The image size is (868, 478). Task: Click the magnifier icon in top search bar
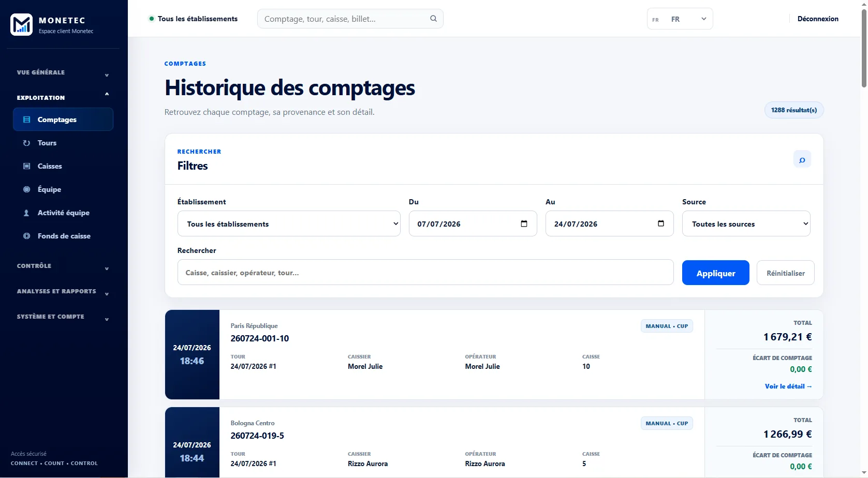pos(433,19)
